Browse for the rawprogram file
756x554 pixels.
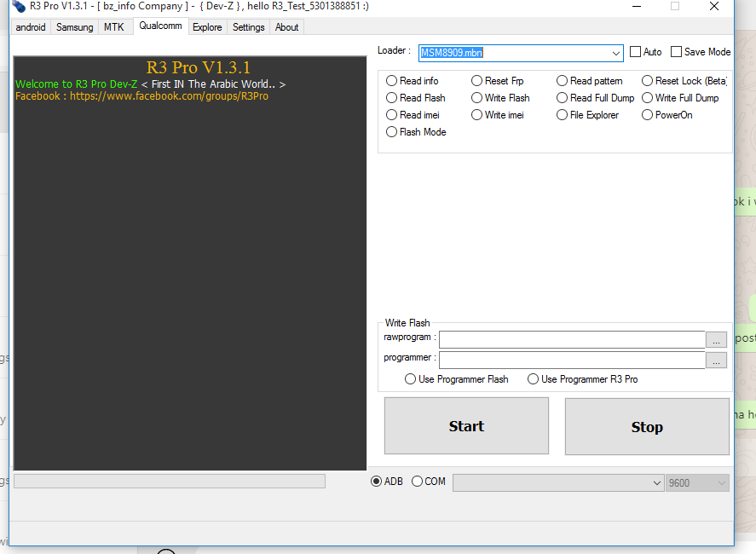(x=716, y=339)
